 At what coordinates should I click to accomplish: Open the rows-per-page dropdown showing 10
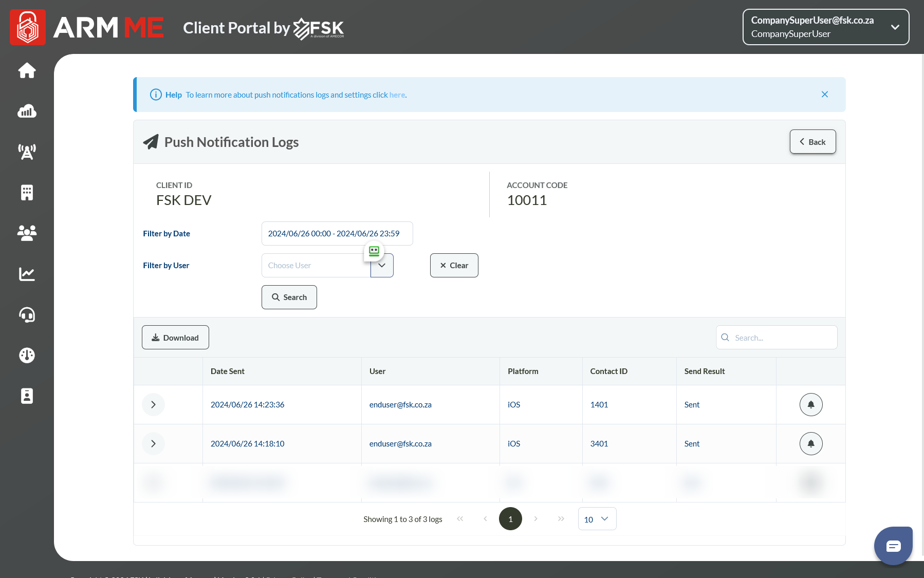click(x=597, y=519)
